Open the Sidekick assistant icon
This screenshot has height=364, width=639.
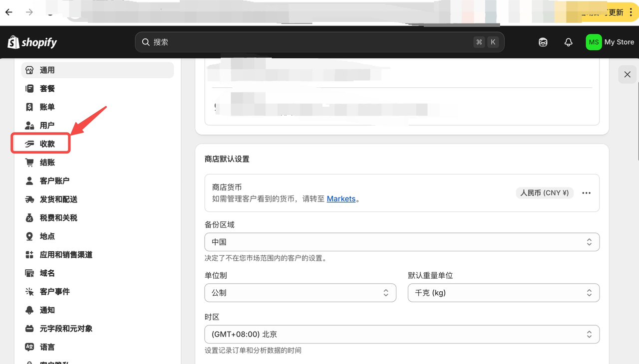tap(543, 42)
